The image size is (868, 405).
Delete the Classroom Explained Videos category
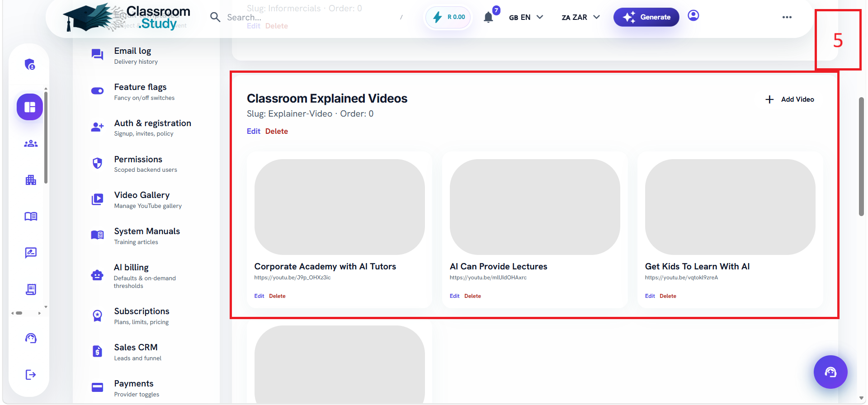(277, 131)
